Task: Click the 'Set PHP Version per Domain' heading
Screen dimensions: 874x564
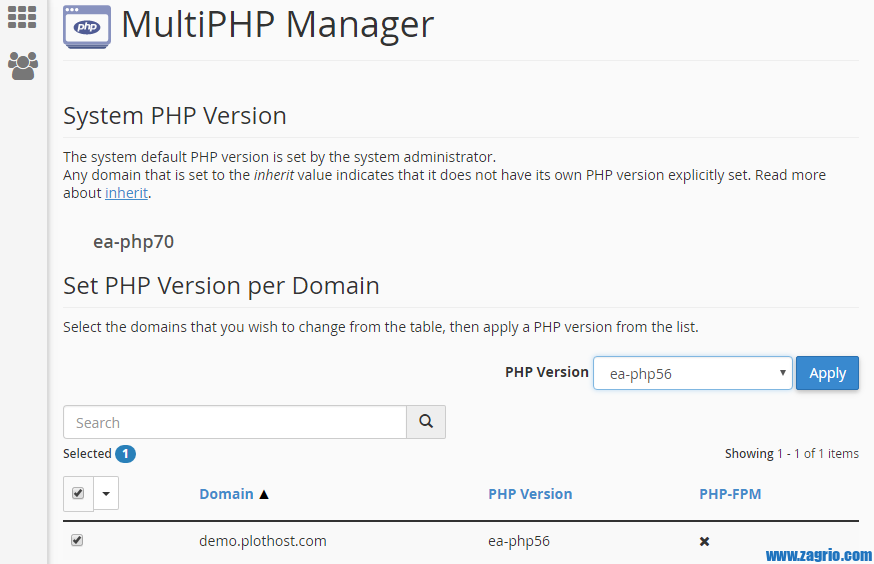Action: [221, 286]
